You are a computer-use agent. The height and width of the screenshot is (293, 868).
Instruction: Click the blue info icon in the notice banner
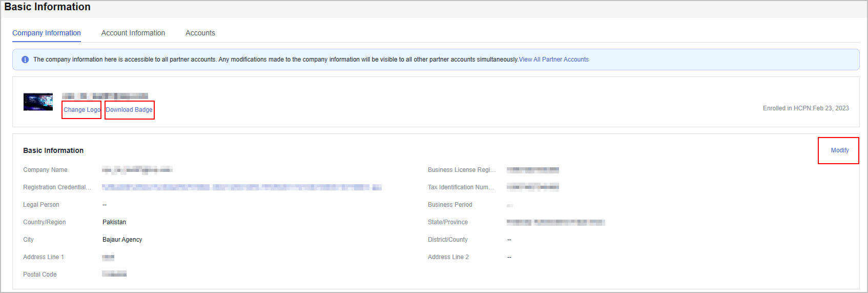tap(25, 60)
